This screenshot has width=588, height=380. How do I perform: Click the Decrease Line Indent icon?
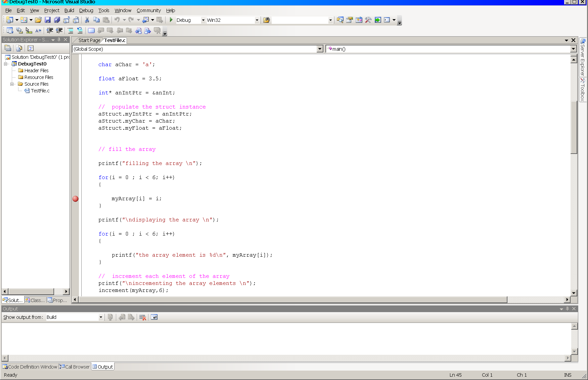point(50,31)
